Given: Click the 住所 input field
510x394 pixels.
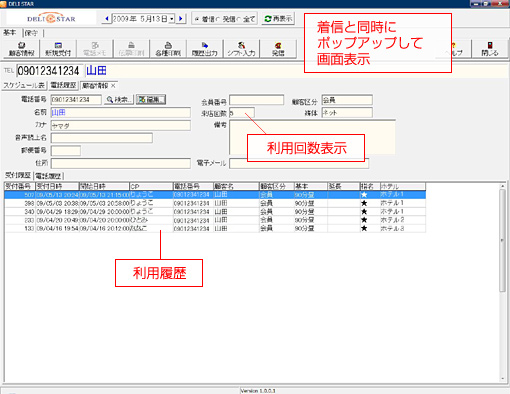Looking at the screenshot, I should [x=121, y=163].
